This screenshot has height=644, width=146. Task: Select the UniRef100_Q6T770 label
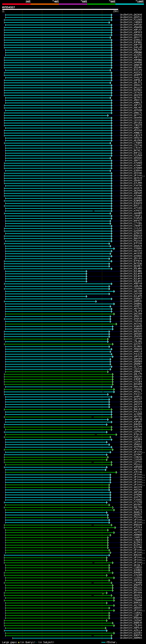131,115
